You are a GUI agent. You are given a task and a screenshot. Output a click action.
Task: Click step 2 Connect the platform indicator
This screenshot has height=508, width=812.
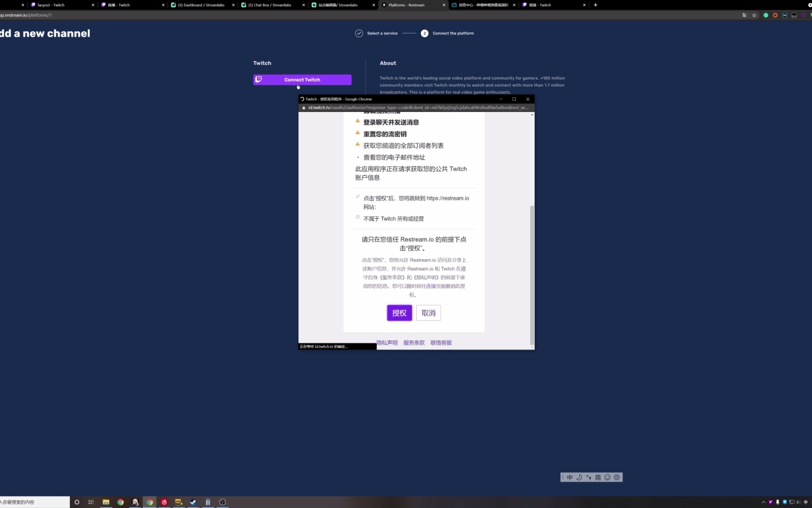tap(425, 33)
